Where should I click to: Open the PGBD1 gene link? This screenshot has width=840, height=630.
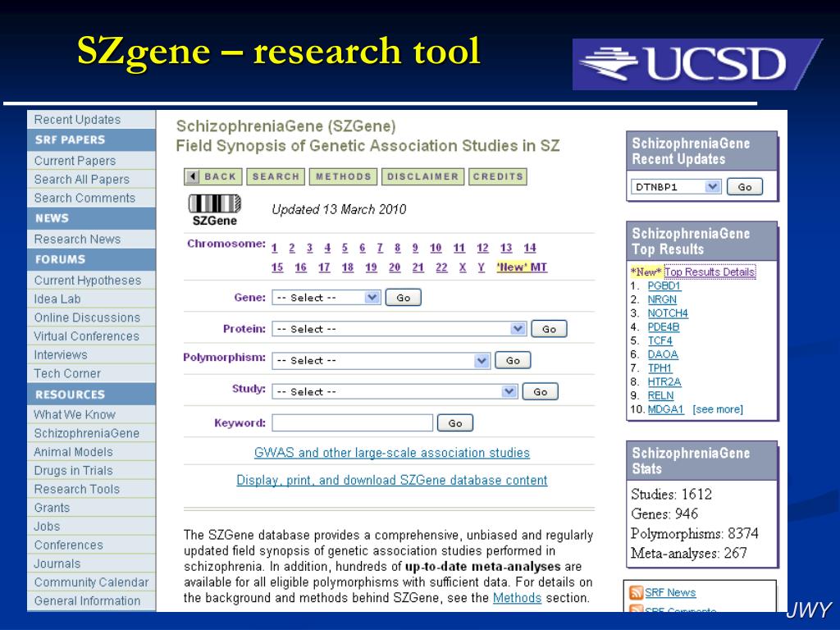tap(664, 285)
